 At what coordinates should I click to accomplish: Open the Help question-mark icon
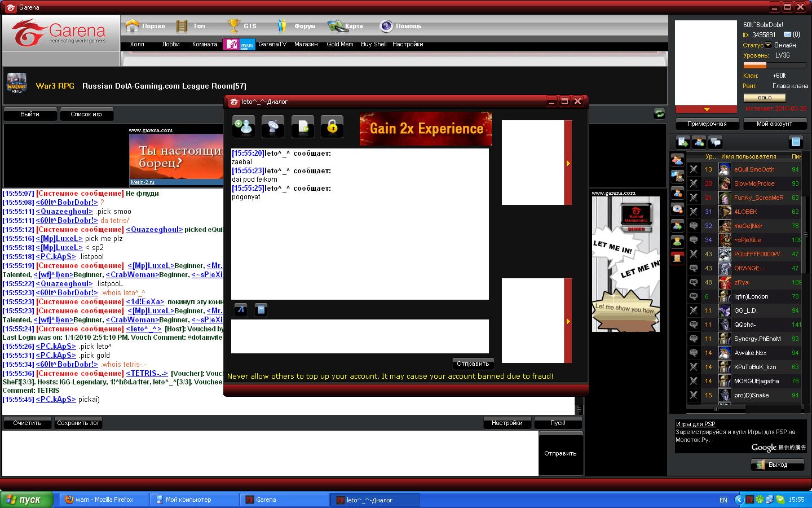coord(386,26)
